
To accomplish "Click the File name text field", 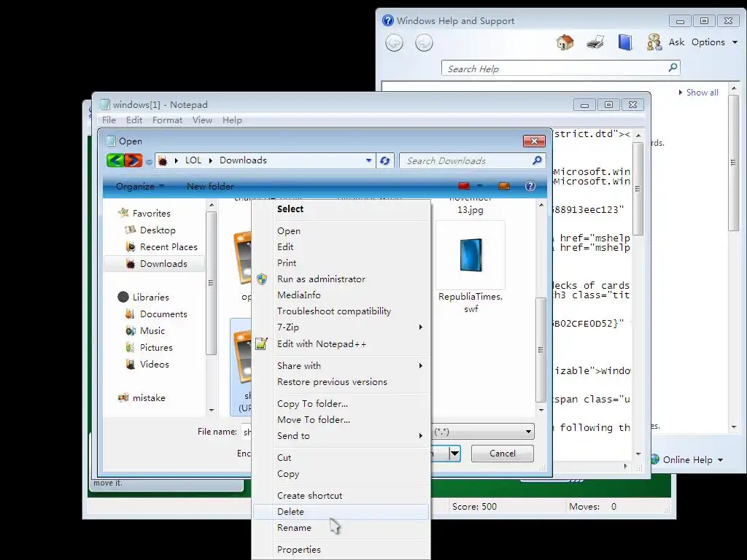I will [247, 432].
